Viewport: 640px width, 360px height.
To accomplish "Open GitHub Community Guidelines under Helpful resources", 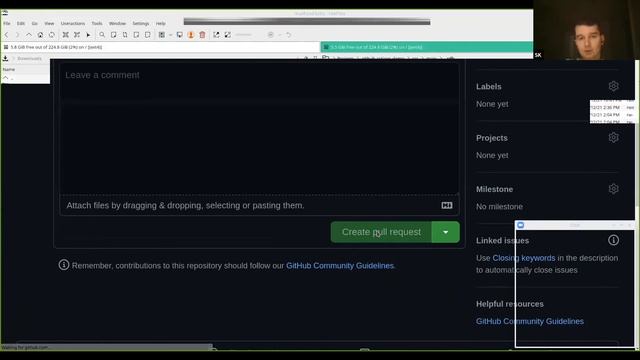I will pyautogui.click(x=529, y=321).
